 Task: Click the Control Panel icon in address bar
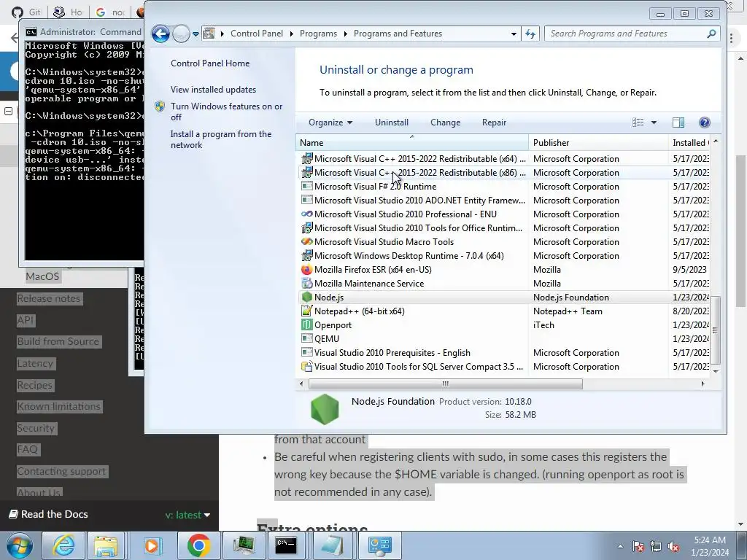(209, 34)
